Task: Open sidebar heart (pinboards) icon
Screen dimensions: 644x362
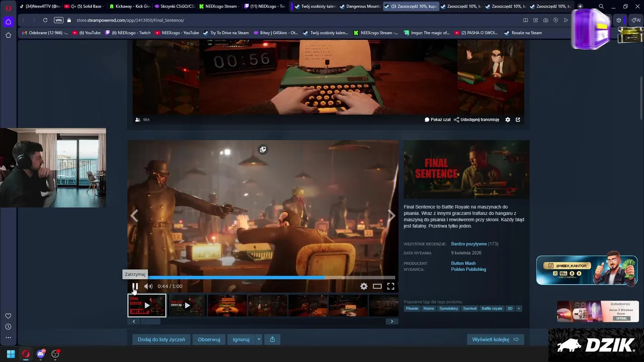Action: (x=8, y=316)
